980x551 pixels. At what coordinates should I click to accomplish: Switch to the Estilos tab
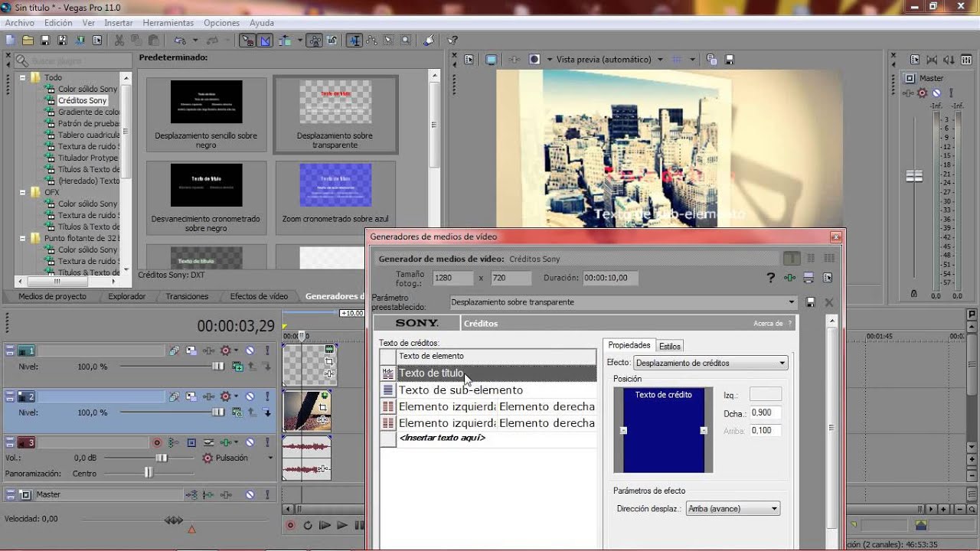coord(669,346)
